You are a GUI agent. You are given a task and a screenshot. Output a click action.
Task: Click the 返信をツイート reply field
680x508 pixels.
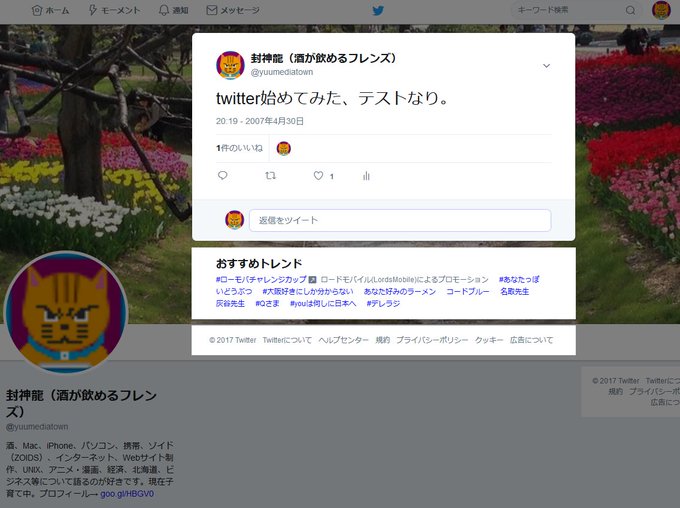click(400, 220)
